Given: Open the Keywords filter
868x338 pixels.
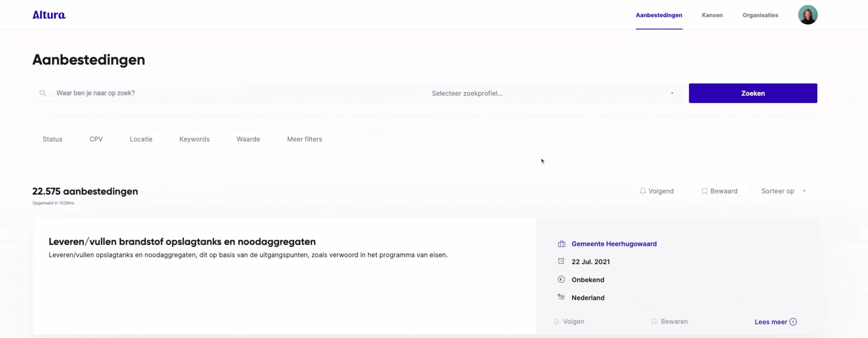Looking at the screenshot, I should tap(194, 139).
